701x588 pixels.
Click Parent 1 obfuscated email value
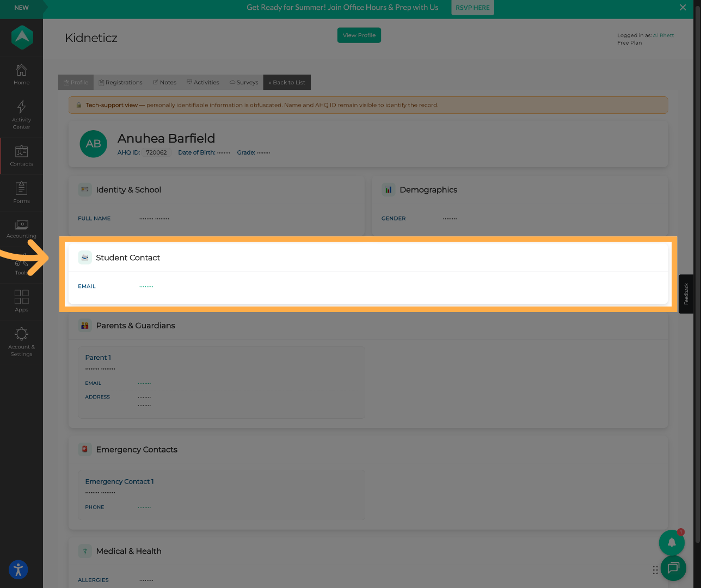coord(144,383)
